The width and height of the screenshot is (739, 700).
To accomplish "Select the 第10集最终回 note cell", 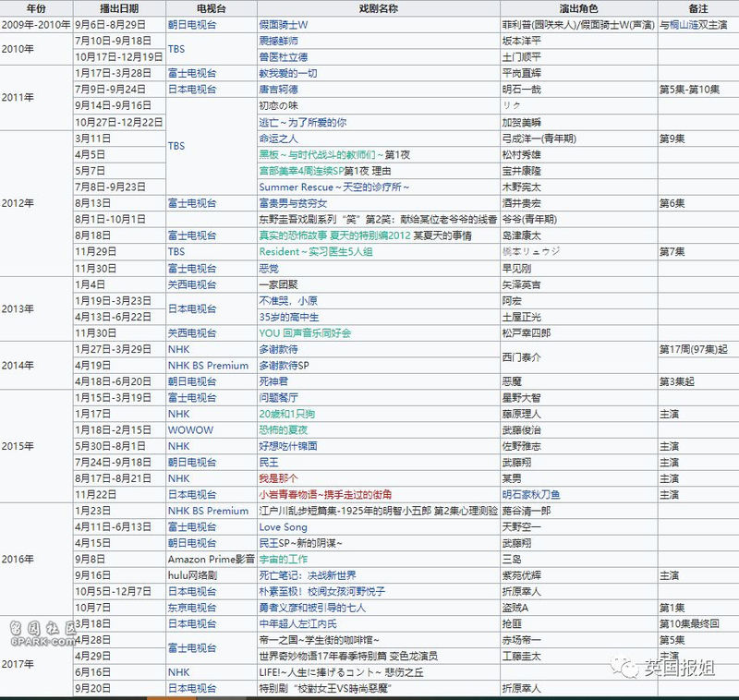I will pos(698,623).
